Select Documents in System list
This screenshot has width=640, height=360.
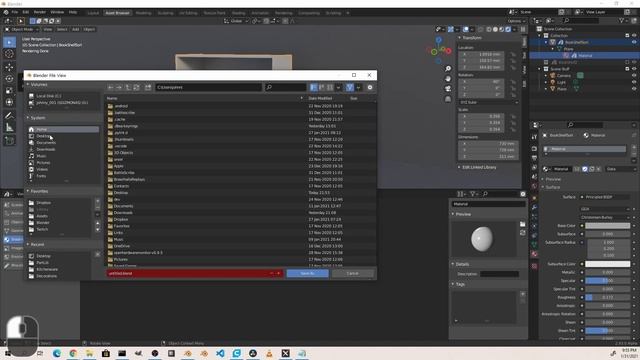coord(63,143)
